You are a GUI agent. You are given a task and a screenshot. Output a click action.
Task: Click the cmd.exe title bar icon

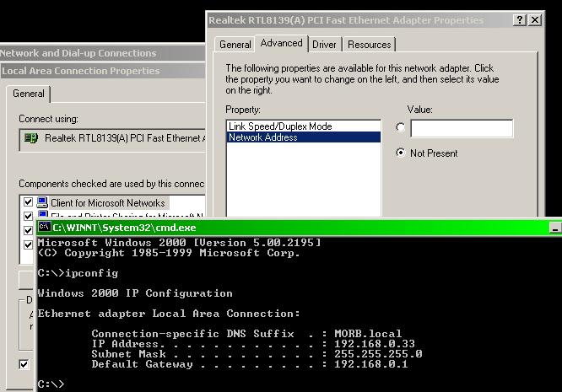pyautogui.click(x=45, y=227)
